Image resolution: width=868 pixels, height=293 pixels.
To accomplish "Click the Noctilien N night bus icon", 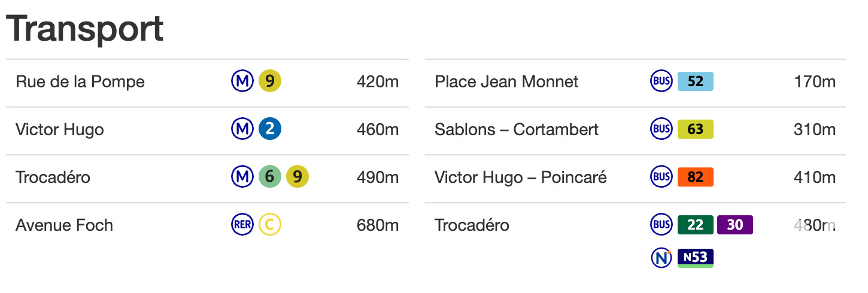I will pos(661,258).
